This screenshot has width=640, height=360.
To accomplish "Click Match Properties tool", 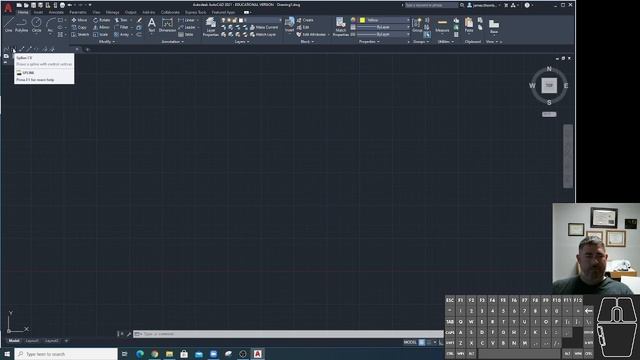I will coord(340,27).
